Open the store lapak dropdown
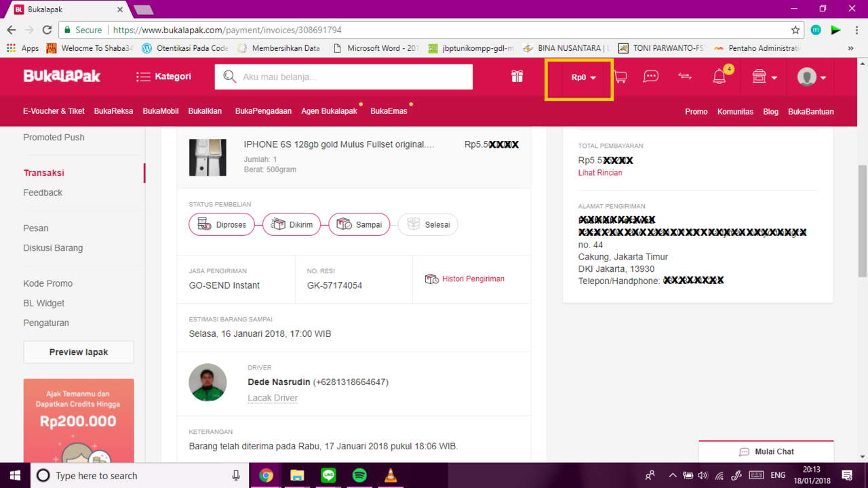 tap(764, 77)
